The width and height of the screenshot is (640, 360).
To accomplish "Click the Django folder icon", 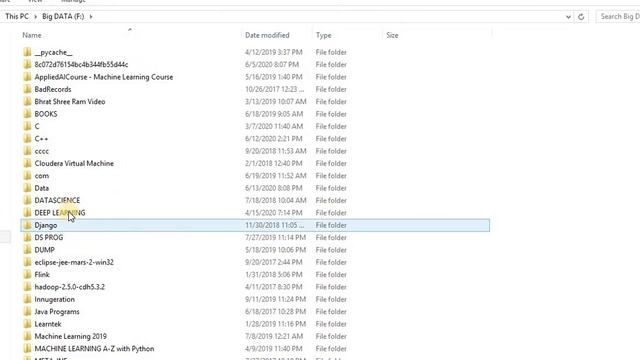I will point(27,225).
